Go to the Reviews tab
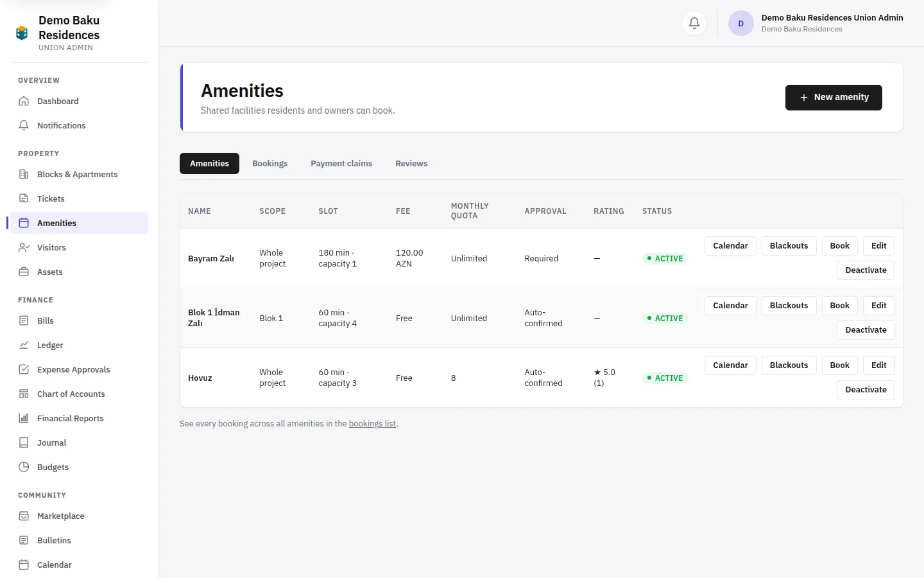The image size is (924, 578). point(411,163)
